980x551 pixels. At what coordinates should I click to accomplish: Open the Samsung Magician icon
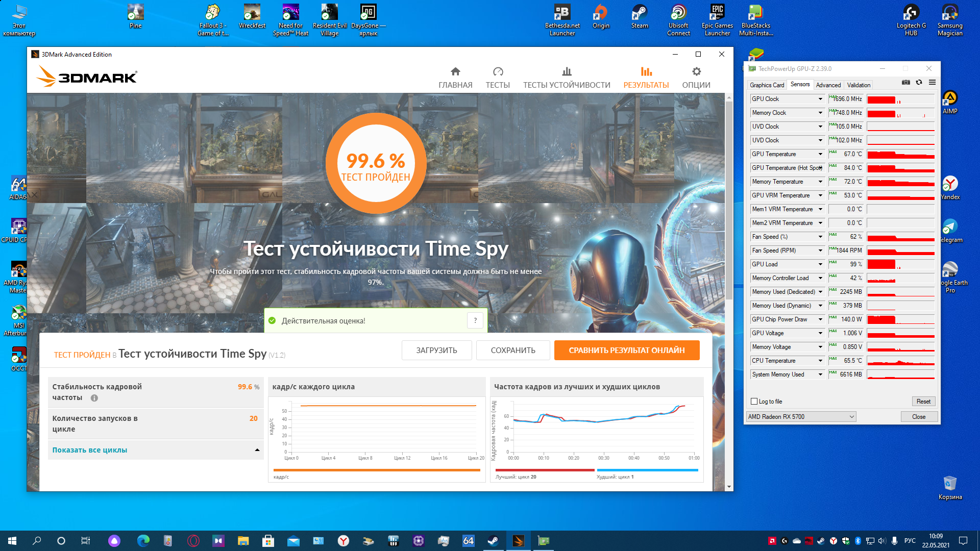pos(950,20)
